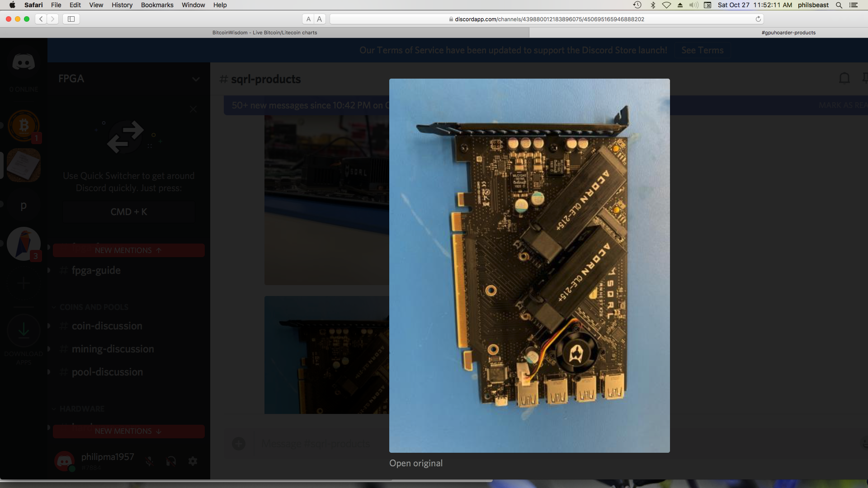Click the attach file plus button
The width and height of the screenshot is (868, 488).
click(x=239, y=444)
